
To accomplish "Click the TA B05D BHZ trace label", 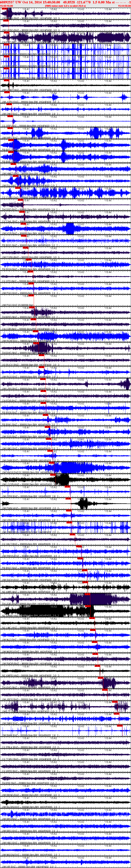I will [x=31, y=317].
